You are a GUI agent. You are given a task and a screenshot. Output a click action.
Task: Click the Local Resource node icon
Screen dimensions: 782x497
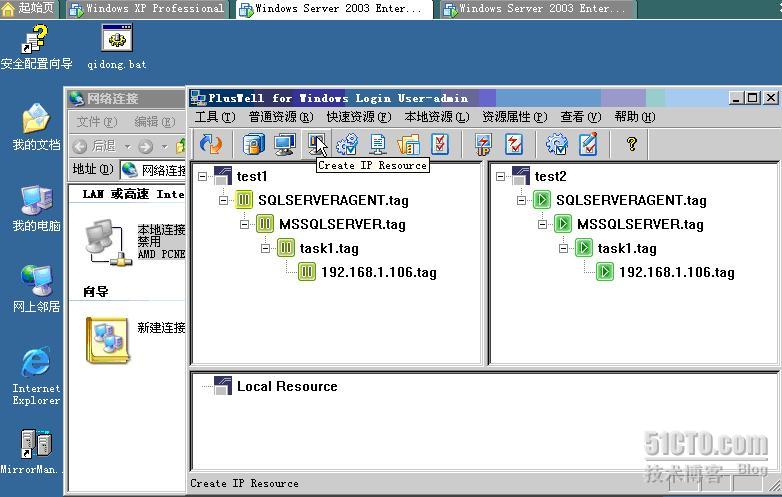[x=223, y=385]
